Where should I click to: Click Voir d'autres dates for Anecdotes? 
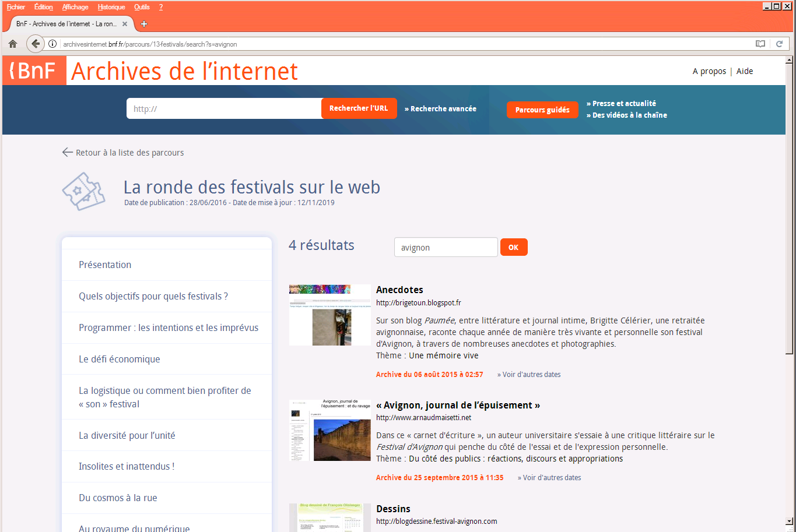tap(529, 375)
